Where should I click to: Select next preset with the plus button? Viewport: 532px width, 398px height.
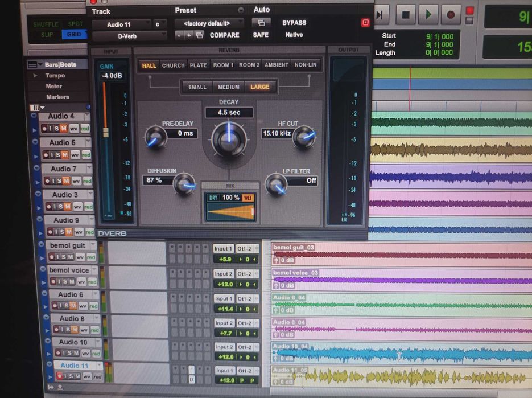189,35
